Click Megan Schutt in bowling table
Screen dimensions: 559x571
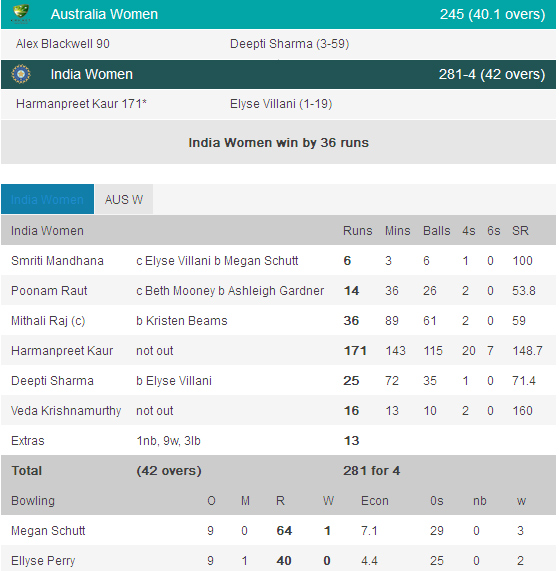pyautogui.click(x=48, y=531)
